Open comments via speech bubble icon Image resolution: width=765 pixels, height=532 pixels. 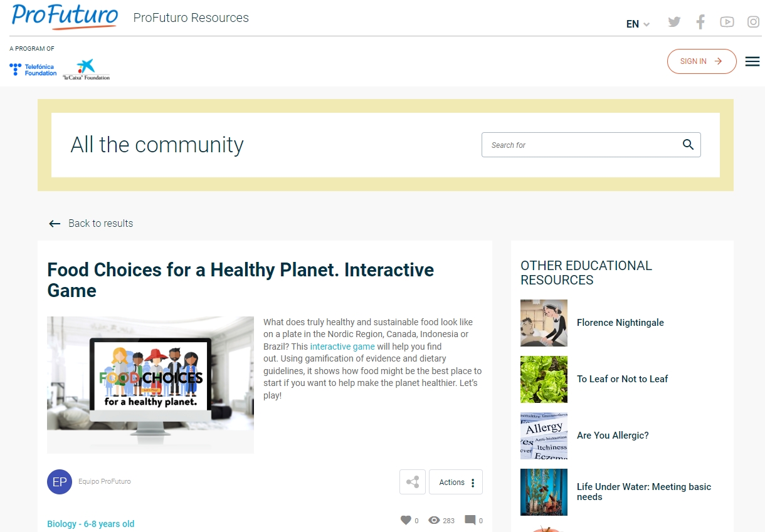point(470,520)
